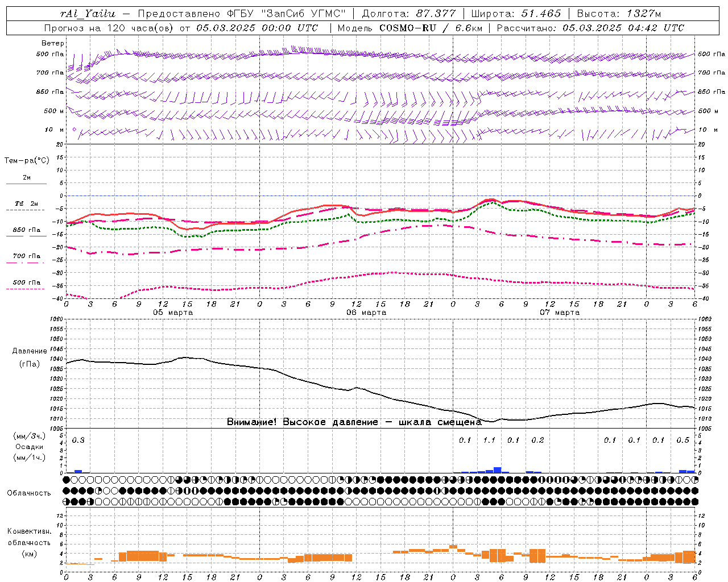Viewport: 728px width, 582px height.
Task: Click the (гПа) unit under Давление
Action: click(29, 364)
